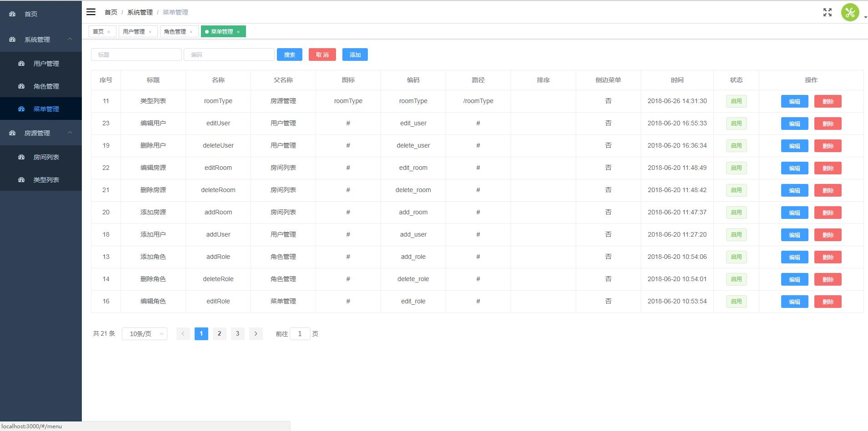Click the 搜索 search button
This screenshot has height=431, width=868.
tap(290, 54)
